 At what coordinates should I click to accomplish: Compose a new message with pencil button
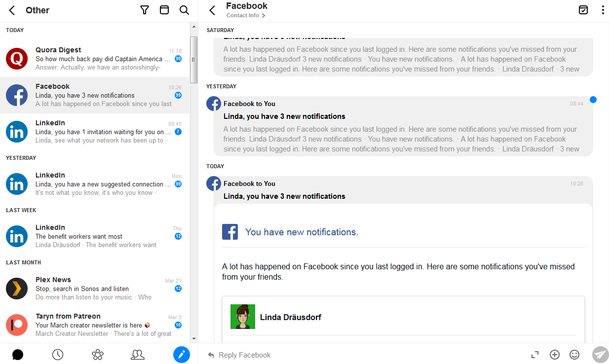click(182, 355)
